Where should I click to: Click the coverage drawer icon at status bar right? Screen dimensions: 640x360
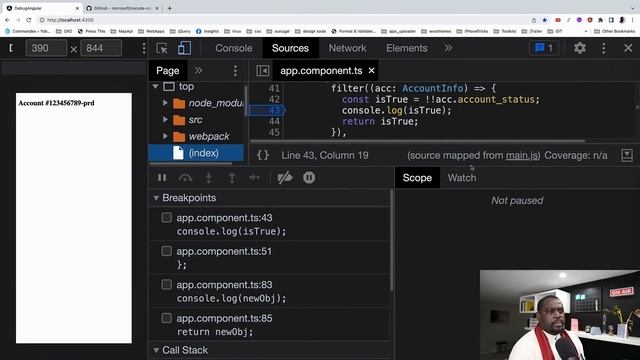point(627,155)
